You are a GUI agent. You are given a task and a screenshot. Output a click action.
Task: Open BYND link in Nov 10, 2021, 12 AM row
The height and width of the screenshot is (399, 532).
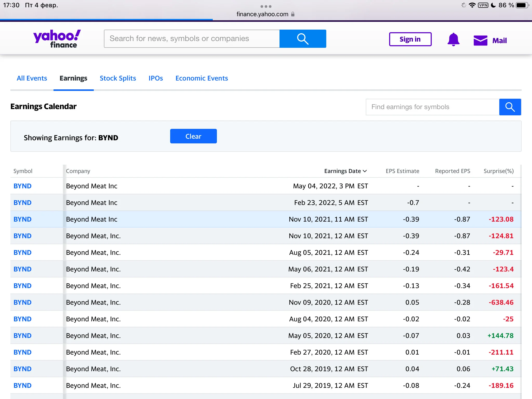(x=22, y=236)
